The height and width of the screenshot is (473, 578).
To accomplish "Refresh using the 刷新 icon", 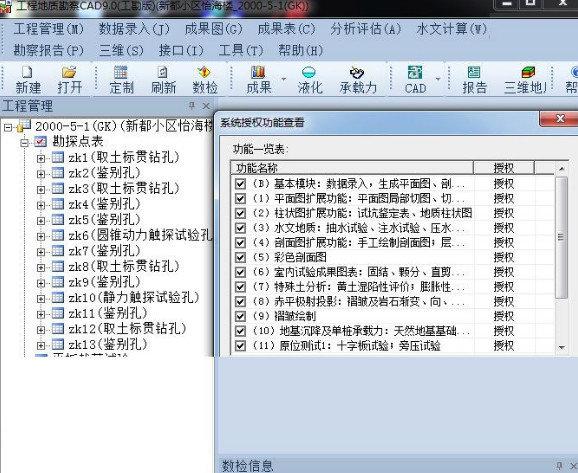I will pyautogui.click(x=163, y=80).
